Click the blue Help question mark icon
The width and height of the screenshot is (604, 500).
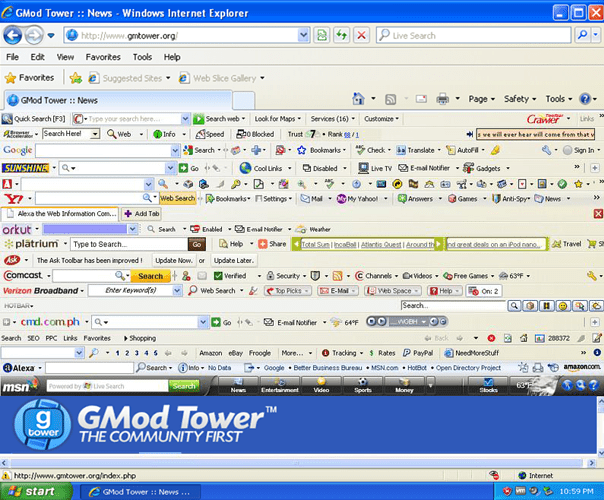585,99
